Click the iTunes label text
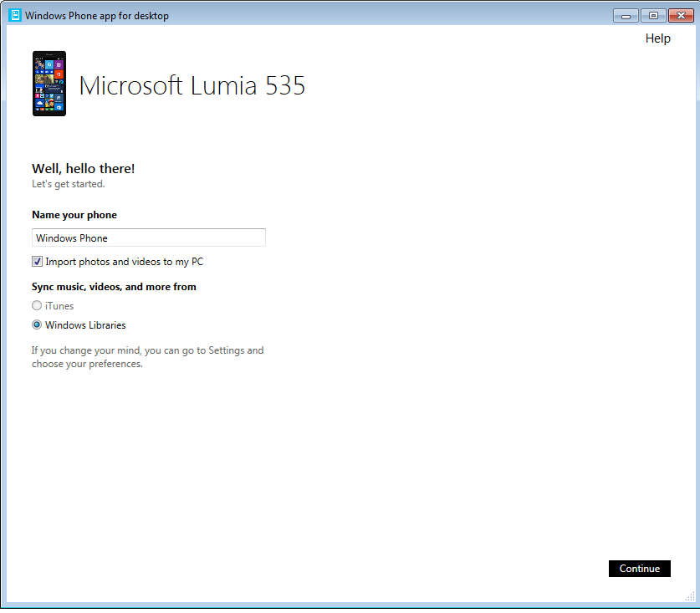 point(60,305)
